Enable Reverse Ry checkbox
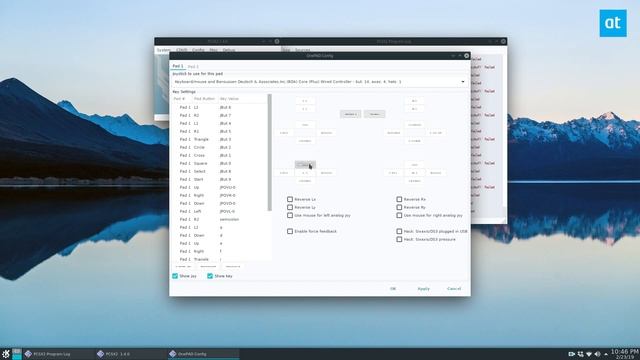The image size is (640, 360). [x=399, y=207]
